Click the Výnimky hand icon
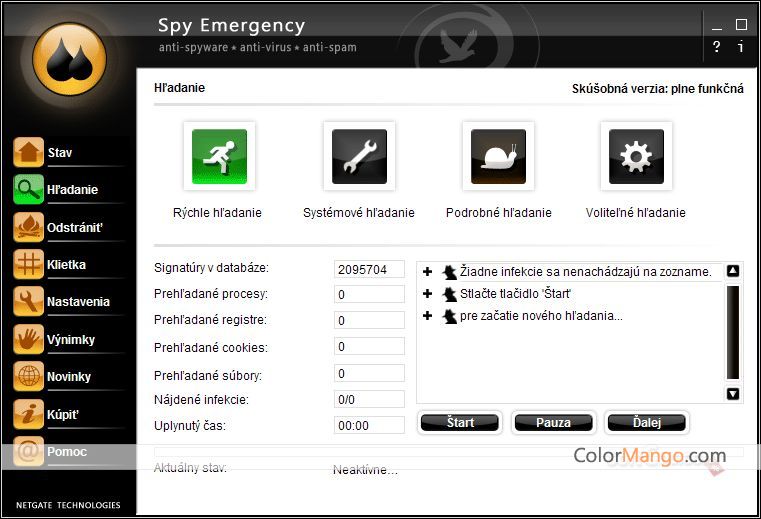Image resolution: width=761 pixels, height=519 pixels. coord(28,339)
